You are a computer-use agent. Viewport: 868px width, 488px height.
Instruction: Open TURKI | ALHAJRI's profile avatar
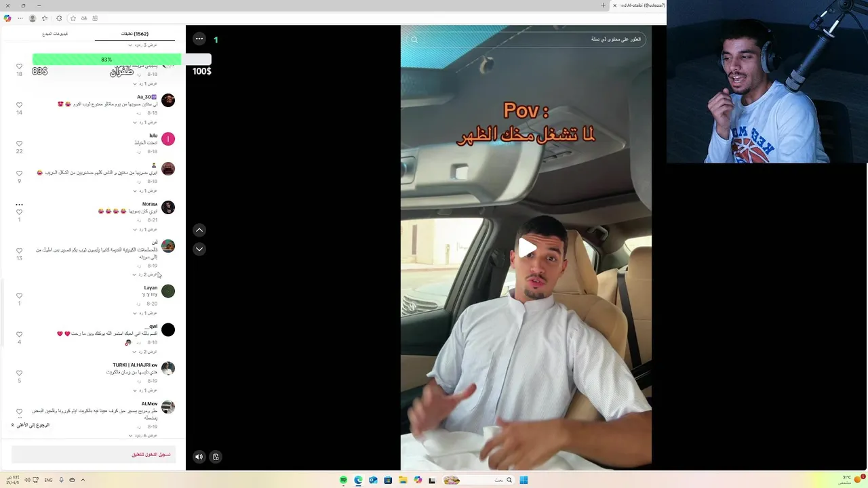(168, 368)
